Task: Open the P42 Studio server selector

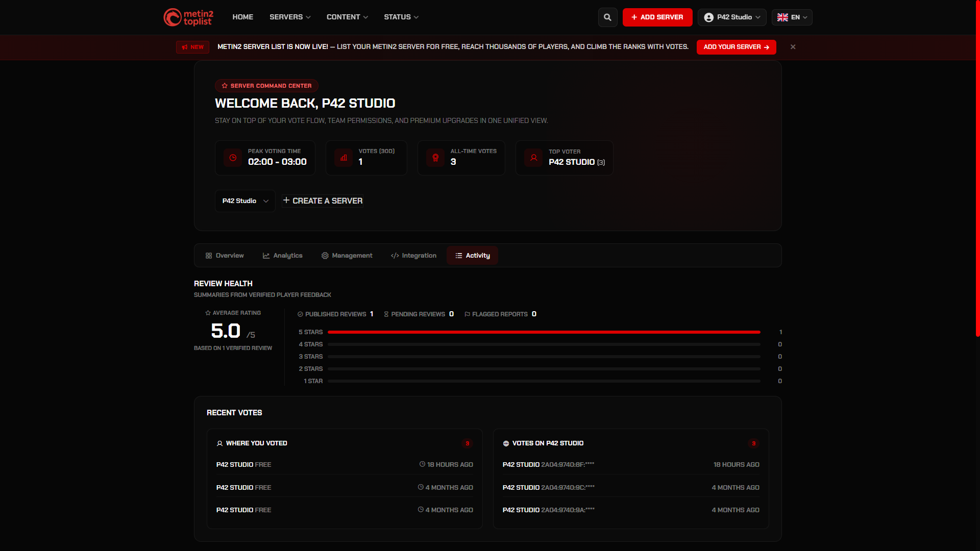Action: click(245, 201)
